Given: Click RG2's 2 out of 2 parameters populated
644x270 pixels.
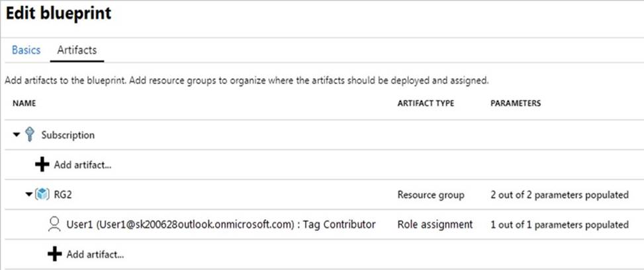Looking at the screenshot, I should [x=559, y=195].
